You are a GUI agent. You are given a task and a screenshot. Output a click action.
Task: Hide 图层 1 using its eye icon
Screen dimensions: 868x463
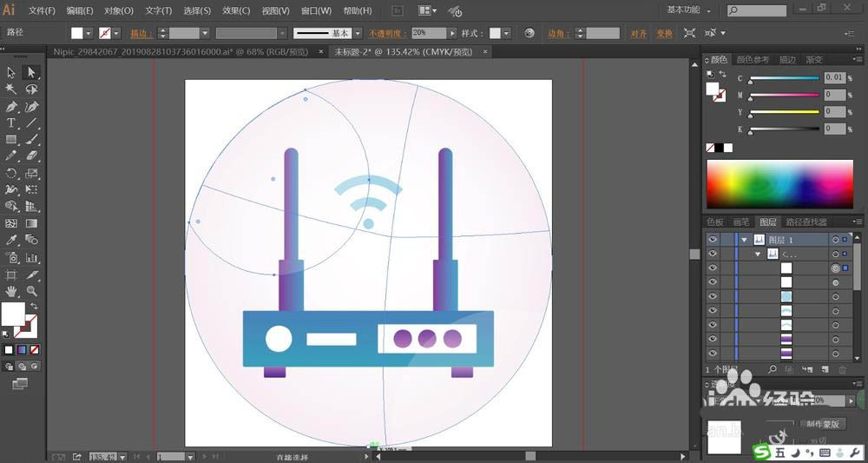pyautogui.click(x=713, y=239)
